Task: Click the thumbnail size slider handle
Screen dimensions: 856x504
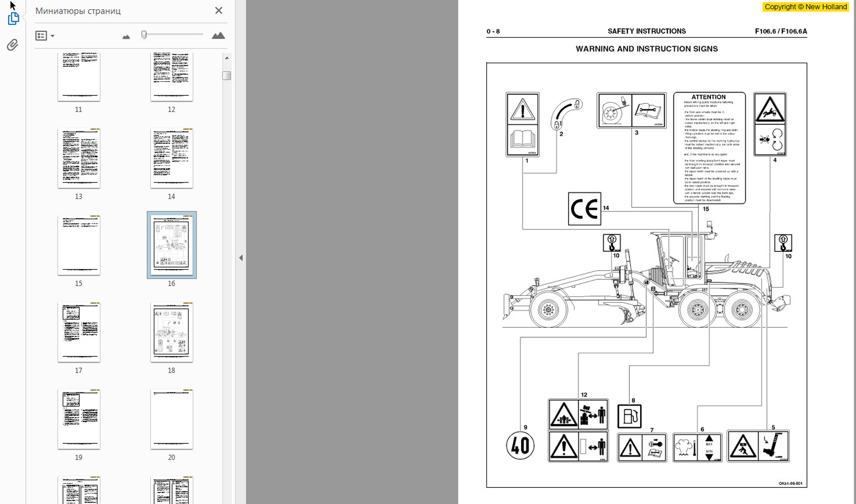Action: 144,35
